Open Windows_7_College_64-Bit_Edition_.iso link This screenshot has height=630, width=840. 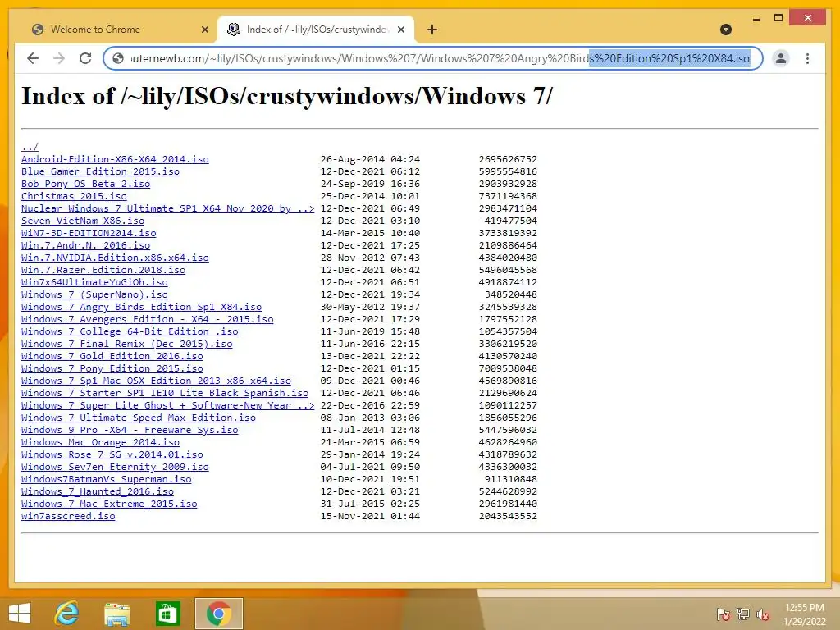(x=130, y=331)
